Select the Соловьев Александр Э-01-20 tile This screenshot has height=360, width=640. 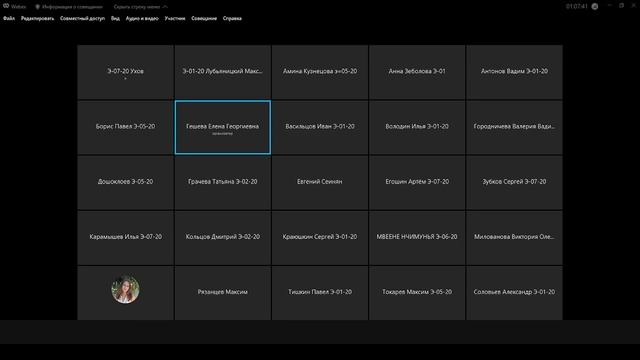(514, 293)
